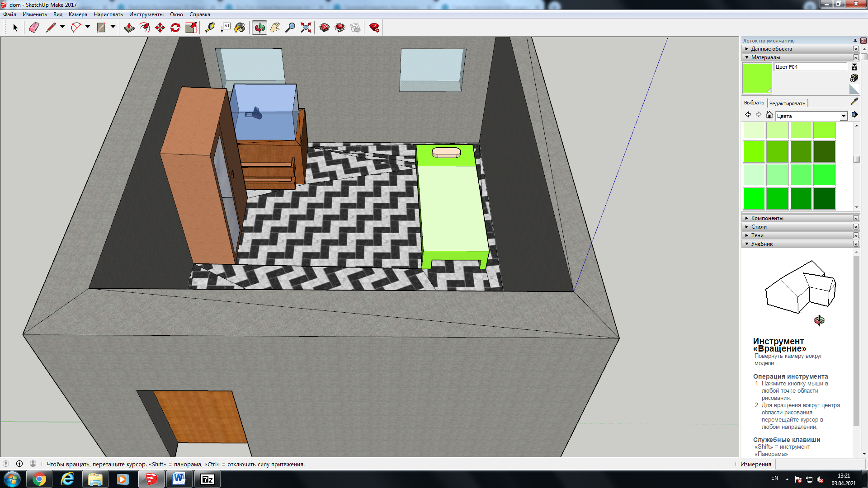Screen dimensions: 868x488
Task: Open the Камера menu
Action: pyautogui.click(x=78, y=14)
